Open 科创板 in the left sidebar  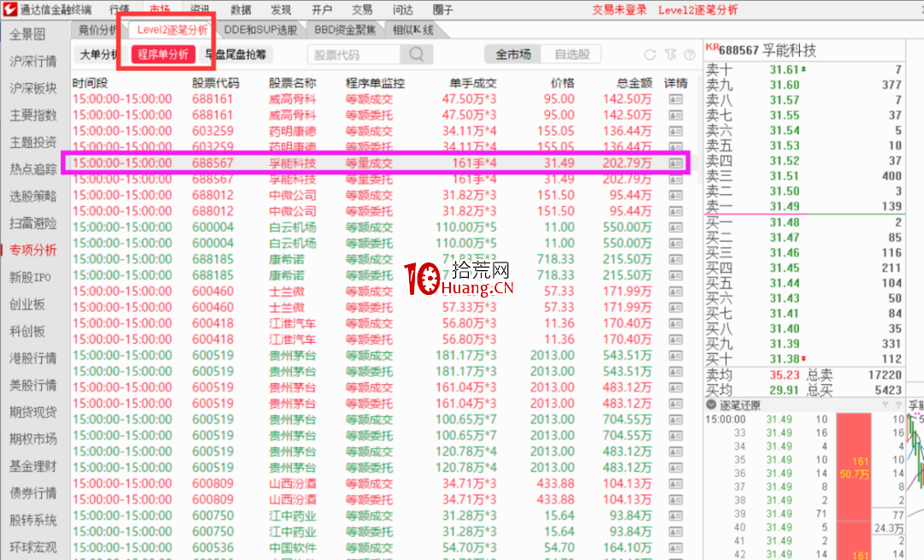click(27, 332)
